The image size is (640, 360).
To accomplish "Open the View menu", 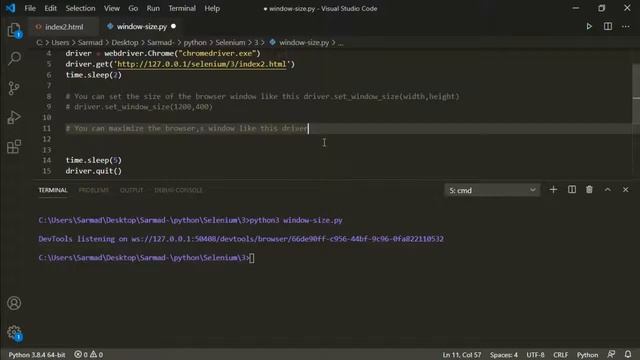I will pos(111,8).
